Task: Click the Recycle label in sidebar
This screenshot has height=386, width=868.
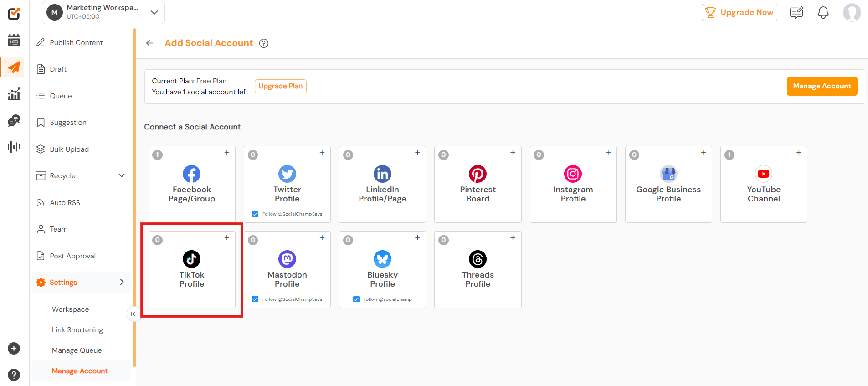Action: tap(63, 176)
